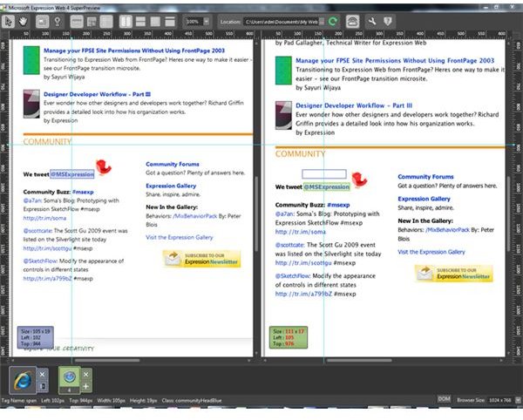Click the green size info box, right pane
523x420 pixels.
click(x=289, y=337)
